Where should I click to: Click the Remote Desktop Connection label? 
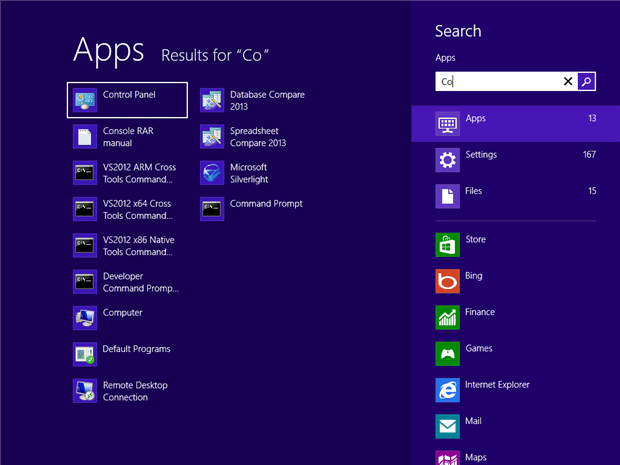[135, 391]
